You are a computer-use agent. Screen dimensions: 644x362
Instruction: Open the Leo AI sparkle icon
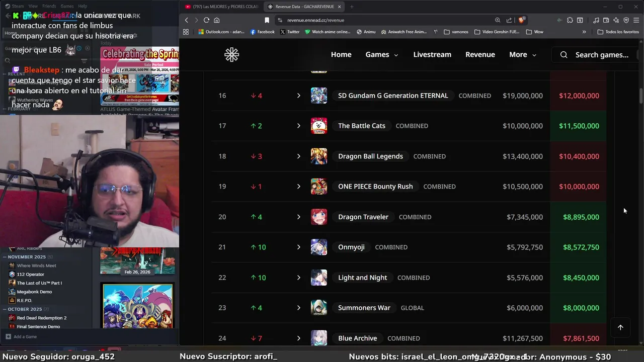click(x=616, y=20)
